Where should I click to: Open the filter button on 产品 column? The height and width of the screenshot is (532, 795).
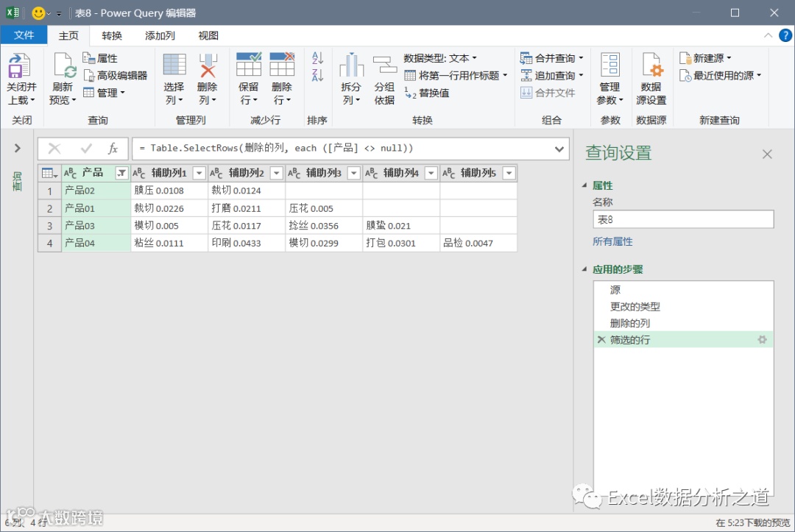click(121, 173)
